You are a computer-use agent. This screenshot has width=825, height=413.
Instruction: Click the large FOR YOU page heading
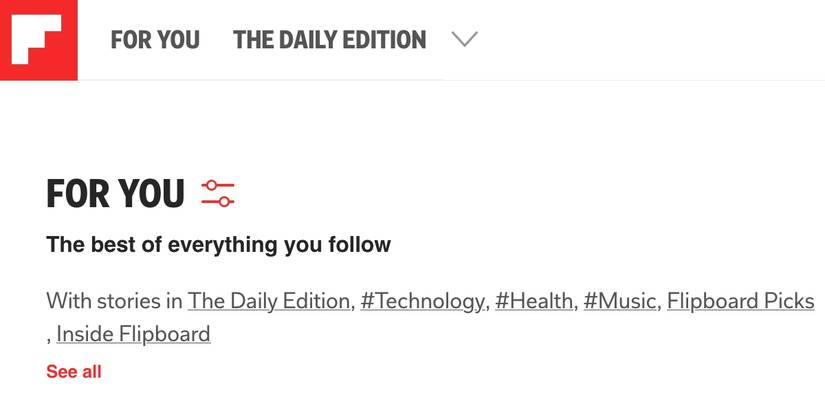click(116, 194)
